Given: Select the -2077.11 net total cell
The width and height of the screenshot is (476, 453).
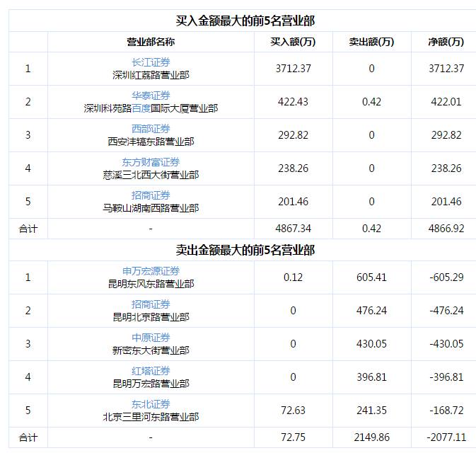Looking at the screenshot, I should coord(446,437).
